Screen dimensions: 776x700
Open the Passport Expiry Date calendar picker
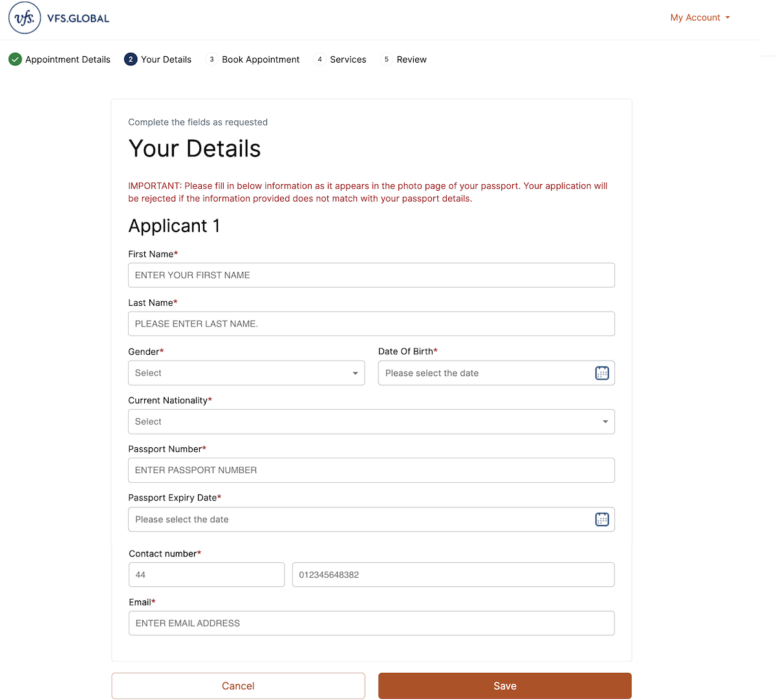pos(601,519)
